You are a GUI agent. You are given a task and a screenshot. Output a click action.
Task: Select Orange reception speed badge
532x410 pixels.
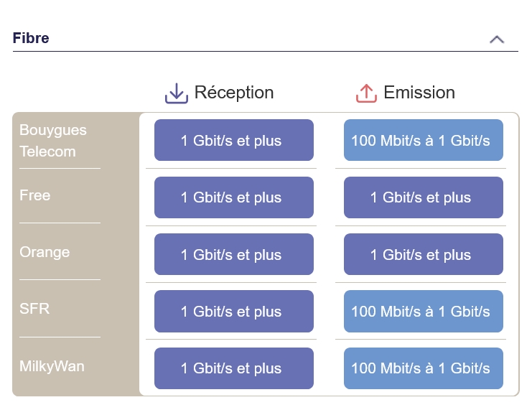tap(234, 254)
